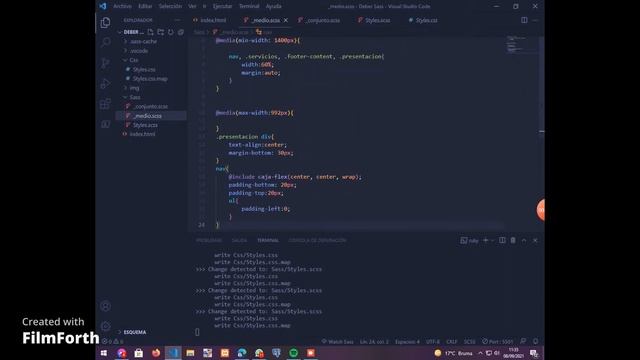Image resolution: width=640 pixels, height=360 pixels.
Task: Collapse all folders in explorer
Action: (181, 32)
